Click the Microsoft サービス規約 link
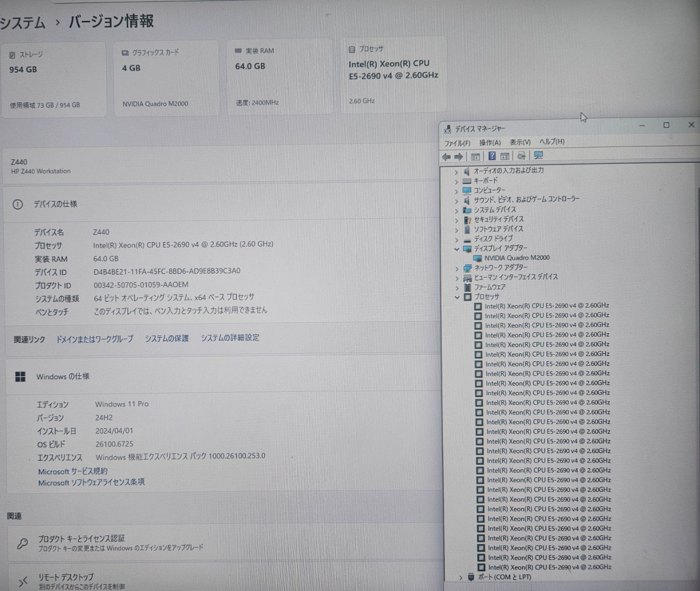The width and height of the screenshot is (700, 591). point(72,471)
